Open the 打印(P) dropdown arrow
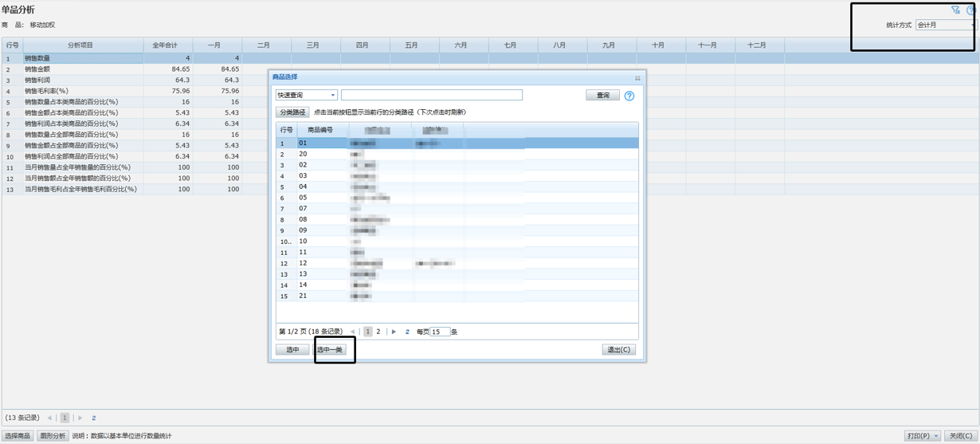980x444 pixels. (935, 436)
